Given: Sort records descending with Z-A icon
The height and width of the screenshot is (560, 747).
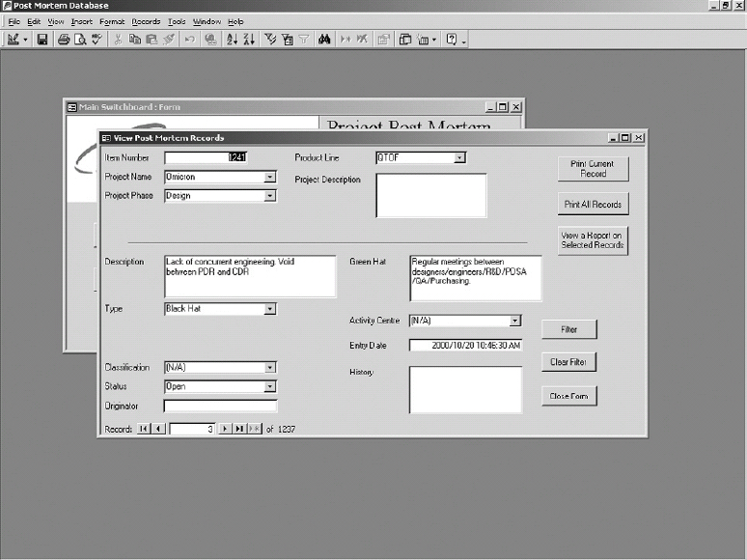Looking at the screenshot, I should click(x=249, y=40).
